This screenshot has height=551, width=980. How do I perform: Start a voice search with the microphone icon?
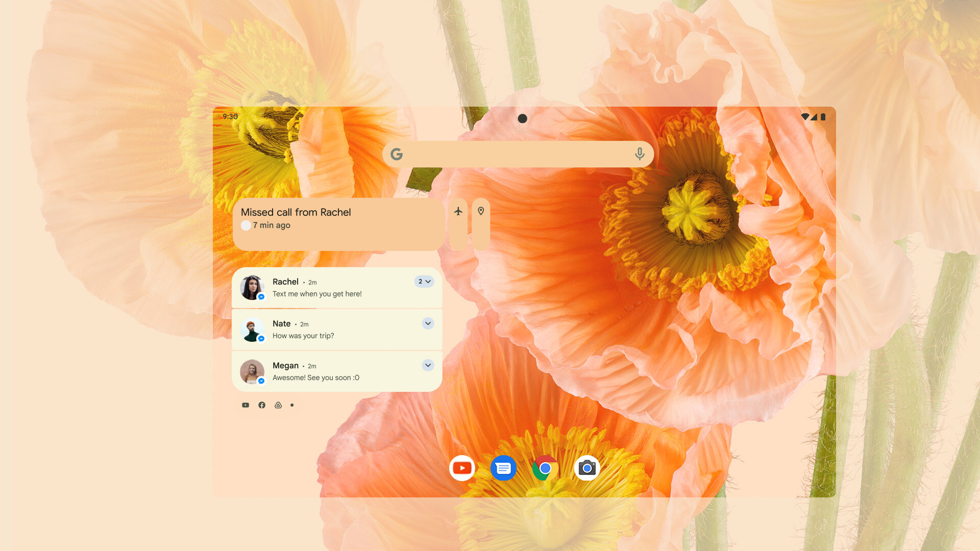pos(640,154)
